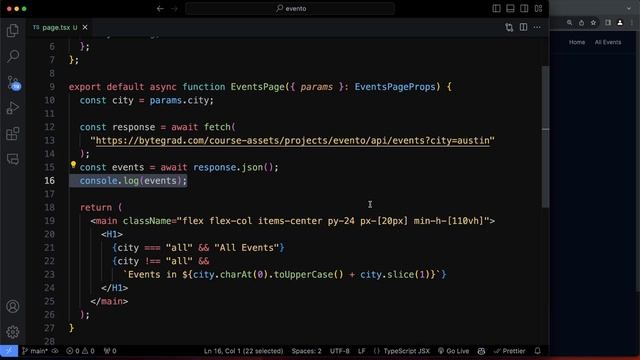Open forwarded ports indicator showing 0

110,351
